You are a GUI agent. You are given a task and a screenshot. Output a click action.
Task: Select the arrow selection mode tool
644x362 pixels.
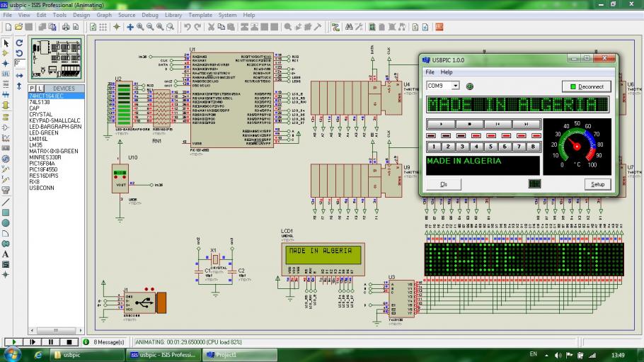pos(6,43)
